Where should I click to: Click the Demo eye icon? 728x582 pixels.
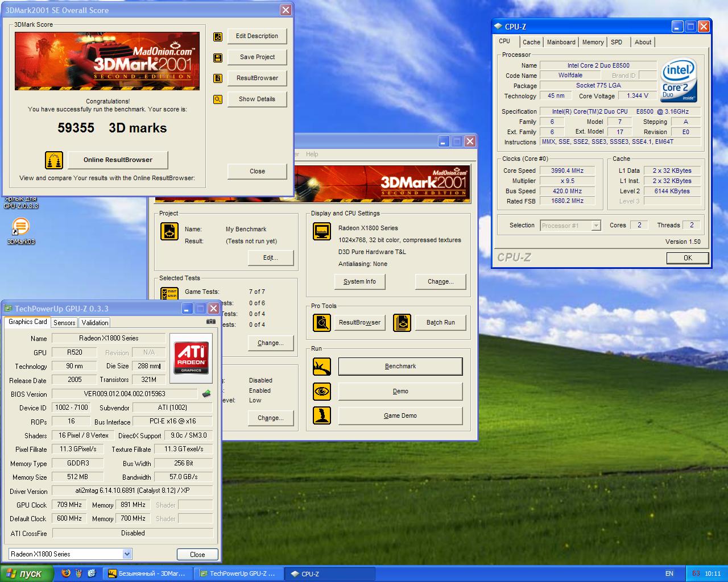click(x=322, y=391)
